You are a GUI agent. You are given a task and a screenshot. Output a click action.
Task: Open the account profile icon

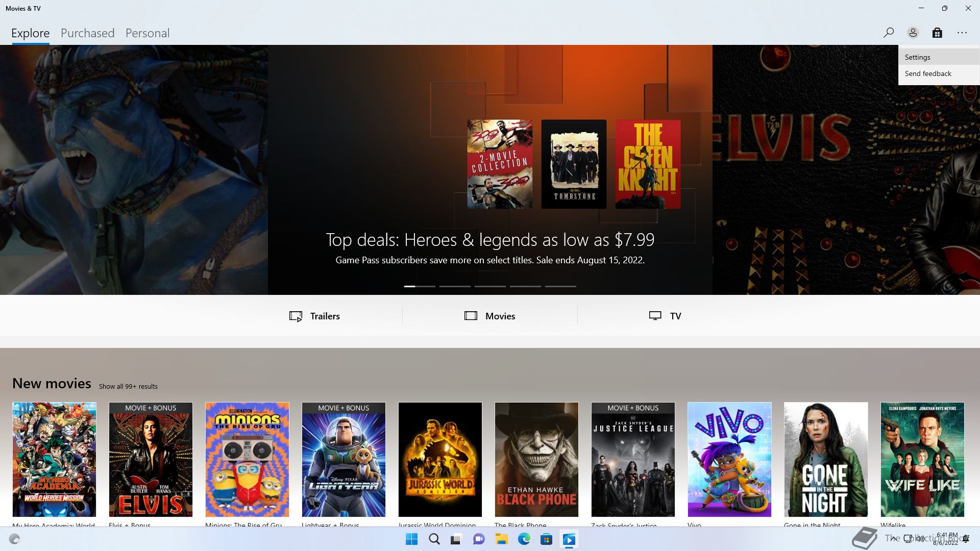(x=913, y=33)
